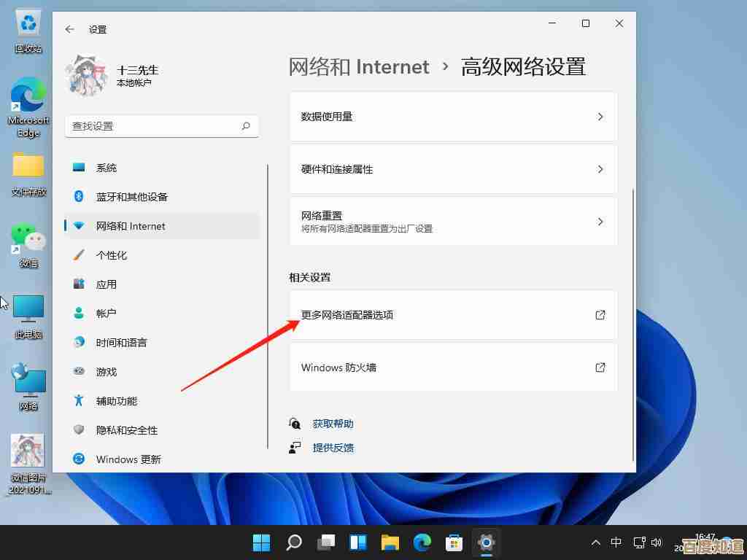Open Microsoft Edge from the taskbar
Image resolution: width=747 pixels, height=560 pixels.
(x=422, y=542)
